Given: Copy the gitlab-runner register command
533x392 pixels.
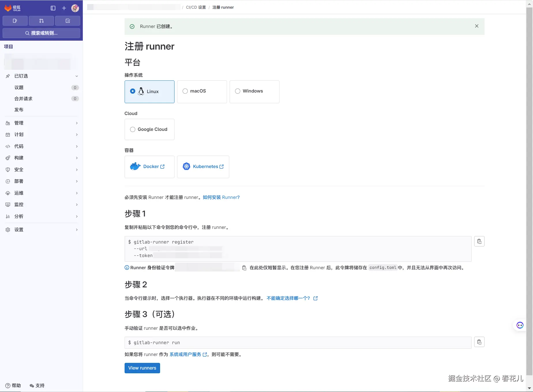Looking at the screenshot, I should 479,241.
